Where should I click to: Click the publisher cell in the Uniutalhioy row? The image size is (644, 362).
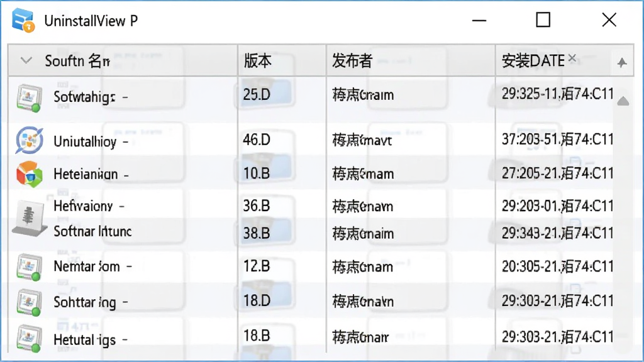tap(362, 141)
